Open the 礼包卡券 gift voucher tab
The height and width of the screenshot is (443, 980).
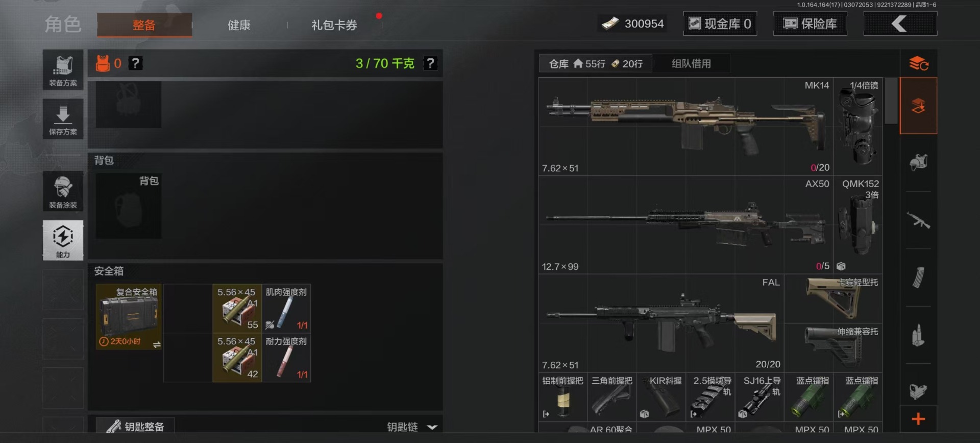pos(334,25)
